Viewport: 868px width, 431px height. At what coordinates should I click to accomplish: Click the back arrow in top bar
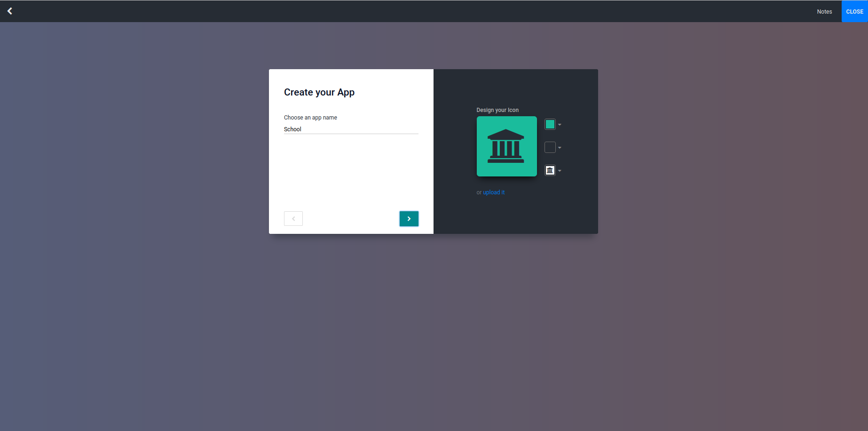[10, 11]
